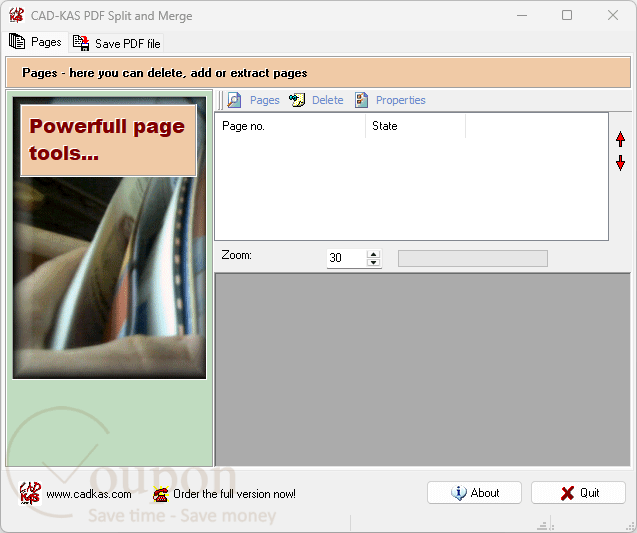Click the Pages magnifier icon
The width and height of the screenshot is (637, 533).
(234, 100)
